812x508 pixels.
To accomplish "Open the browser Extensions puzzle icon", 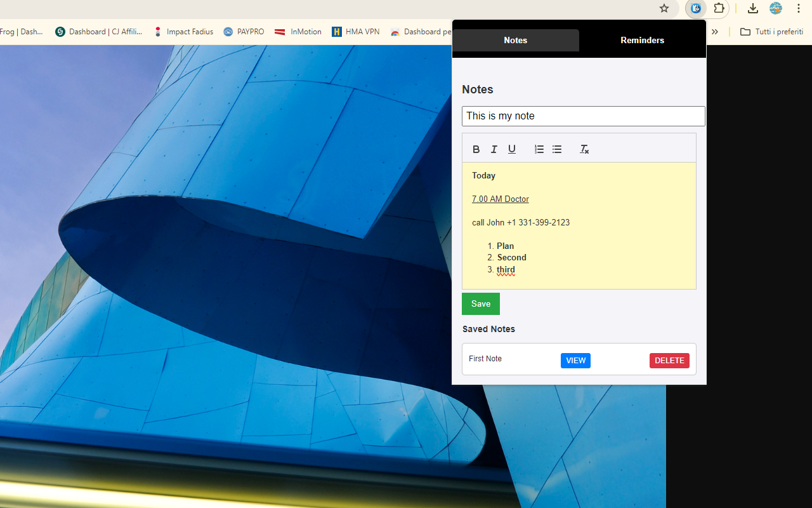I will 719,8.
